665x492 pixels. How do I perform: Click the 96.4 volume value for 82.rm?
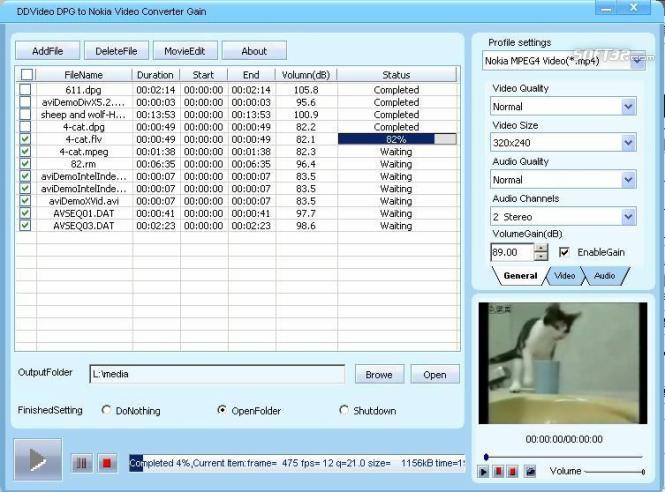pos(306,164)
